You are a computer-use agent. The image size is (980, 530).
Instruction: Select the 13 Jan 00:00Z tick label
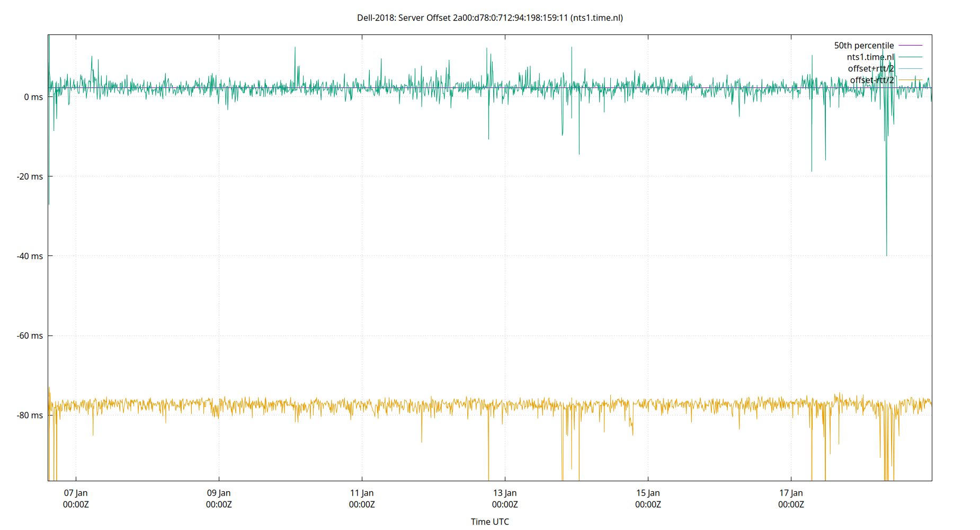click(x=505, y=499)
